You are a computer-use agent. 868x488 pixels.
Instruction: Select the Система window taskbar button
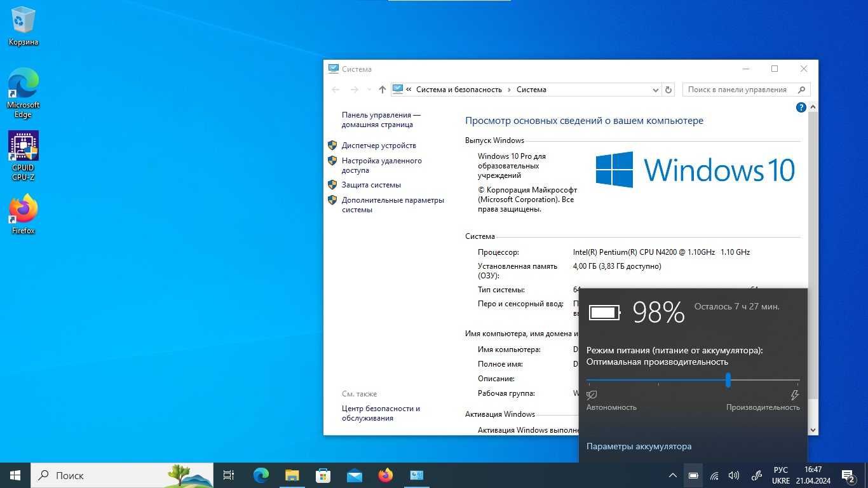click(417, 475)
